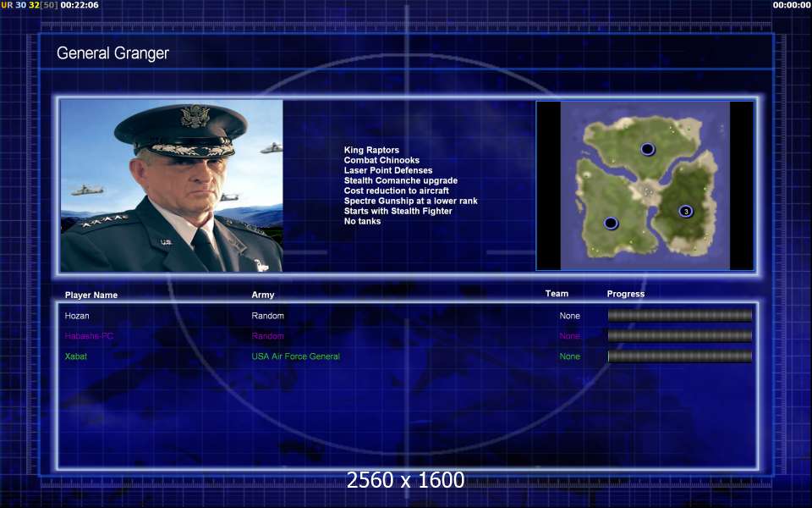The image size is (812, 508).
Task: Select start position marker numbered 3
Action: click(x=686, y=211)
